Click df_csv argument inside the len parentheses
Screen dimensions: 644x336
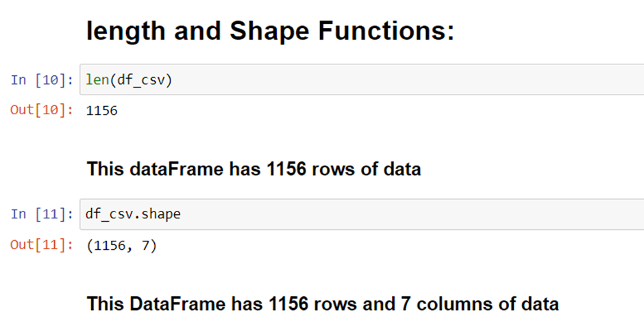tap(141, 79)
